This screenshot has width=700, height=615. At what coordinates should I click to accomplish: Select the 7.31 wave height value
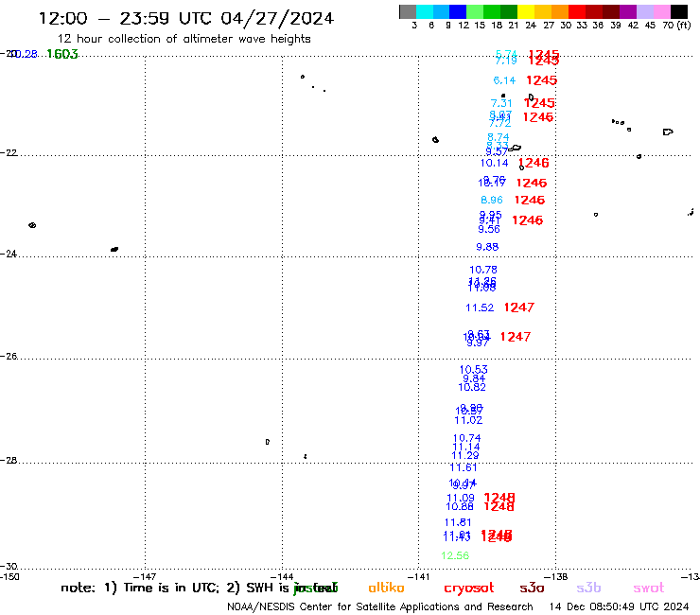[501, 103]
